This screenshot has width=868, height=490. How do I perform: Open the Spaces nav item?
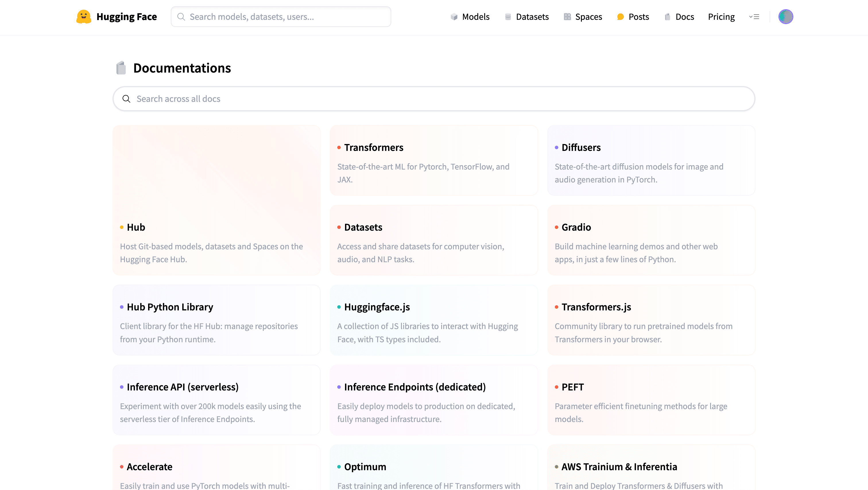(583, 17)
